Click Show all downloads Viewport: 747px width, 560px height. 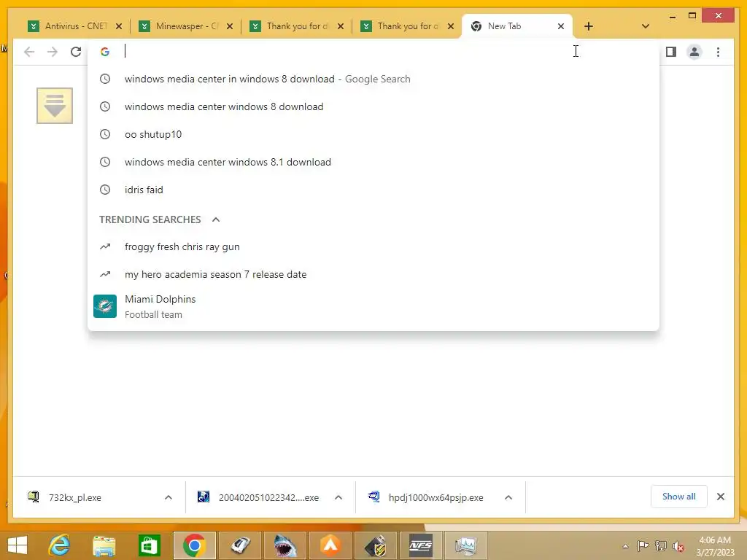point(679,497)
